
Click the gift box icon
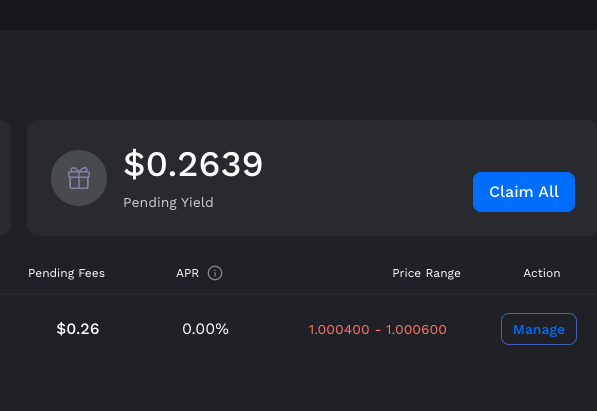[79, 178]
